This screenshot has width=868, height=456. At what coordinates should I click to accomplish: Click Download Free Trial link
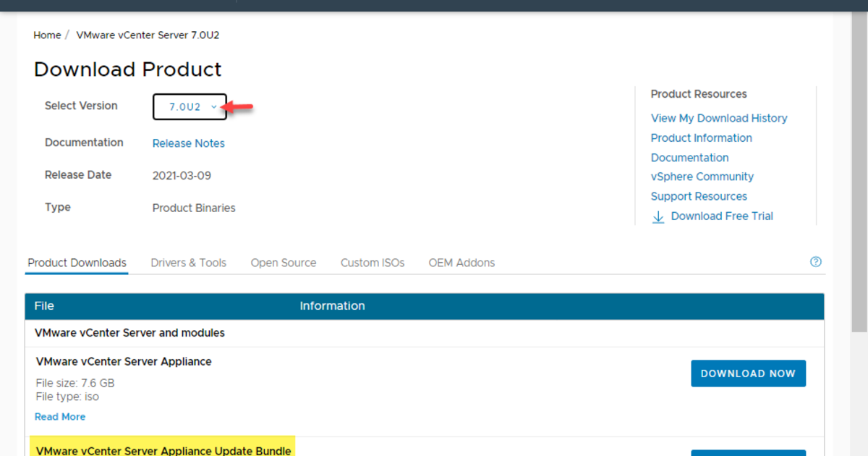(x=722, y=216)
